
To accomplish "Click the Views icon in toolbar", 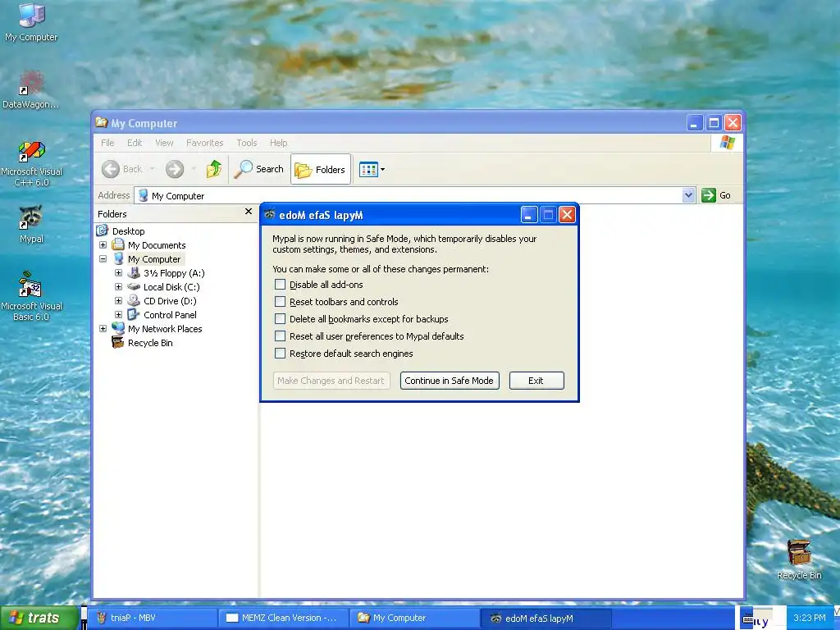I will click(x=368, y=169).
